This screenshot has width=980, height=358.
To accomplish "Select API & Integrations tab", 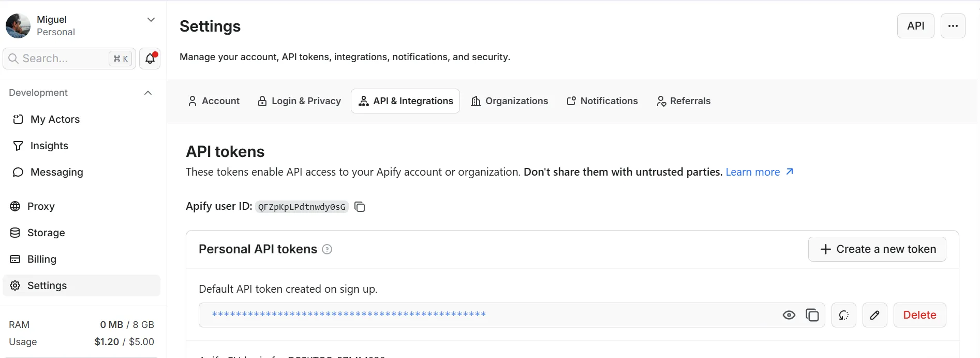I will click(406, 101).
